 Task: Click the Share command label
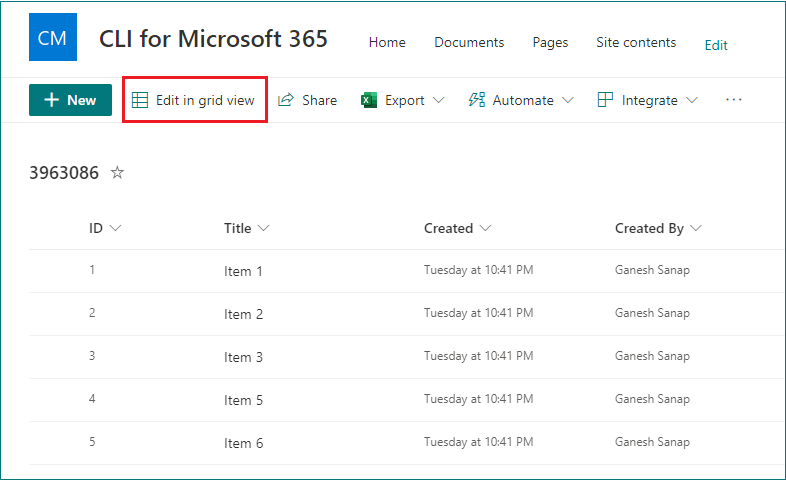319,100
